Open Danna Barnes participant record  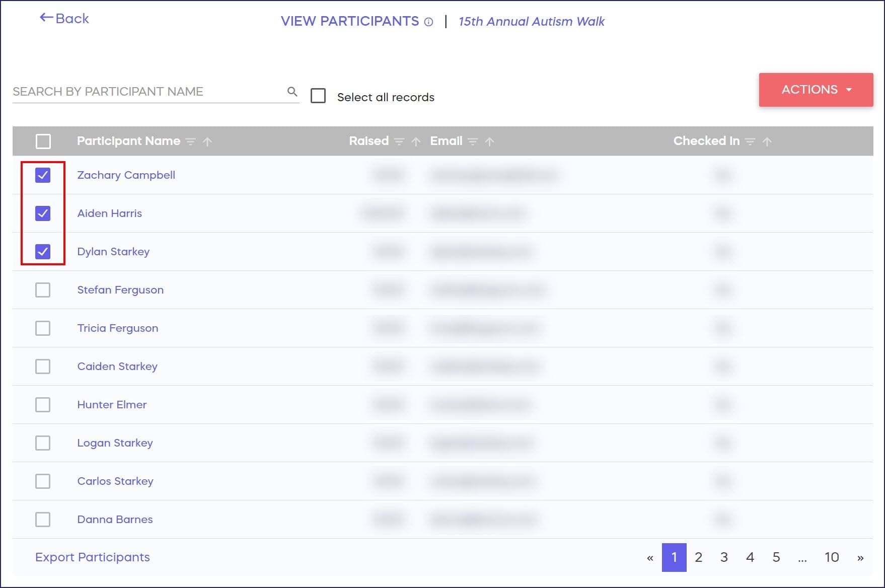coord(115,520)
